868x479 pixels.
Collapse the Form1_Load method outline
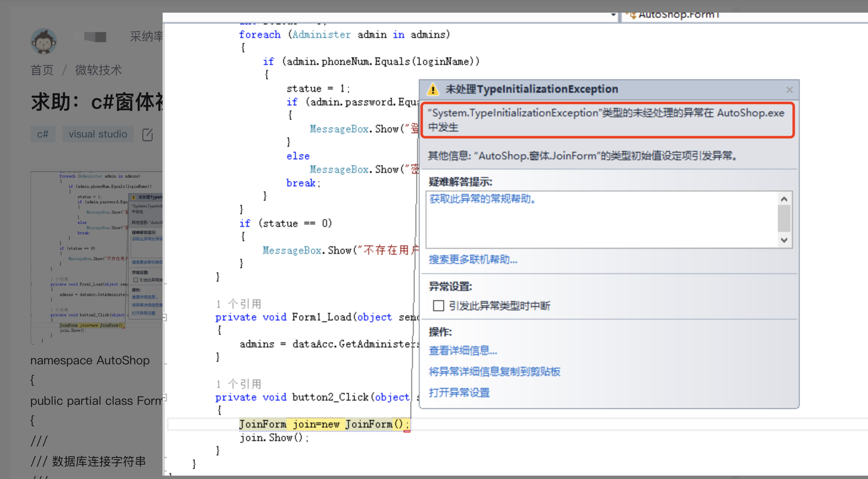[165, 317]
